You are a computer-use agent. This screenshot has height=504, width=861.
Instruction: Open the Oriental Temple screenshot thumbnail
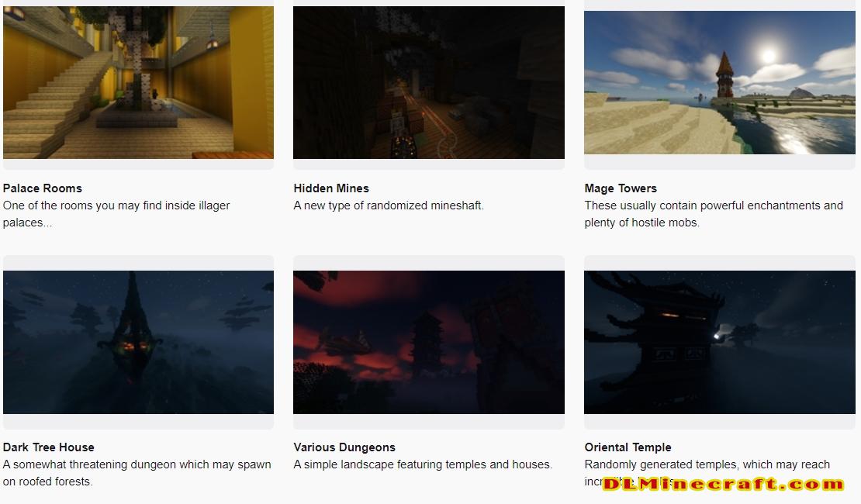(x=720, y=342)
